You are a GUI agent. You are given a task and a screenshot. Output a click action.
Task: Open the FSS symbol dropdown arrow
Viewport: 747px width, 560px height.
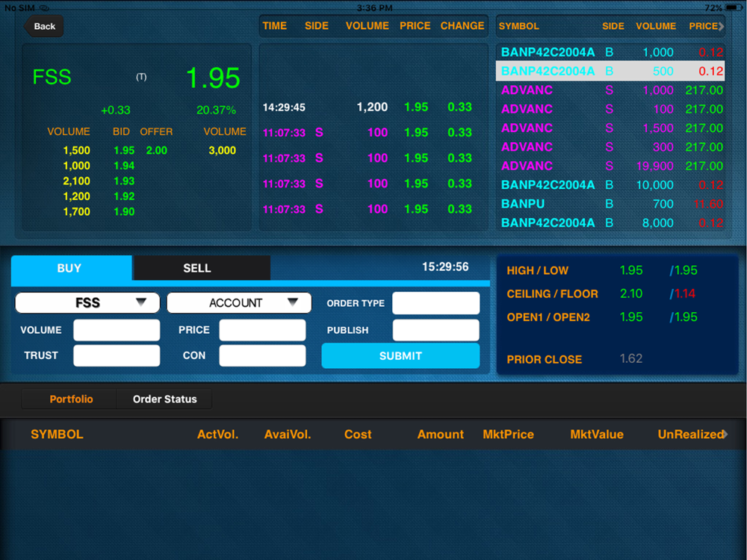pyautogui.click(x=140, y=302)
